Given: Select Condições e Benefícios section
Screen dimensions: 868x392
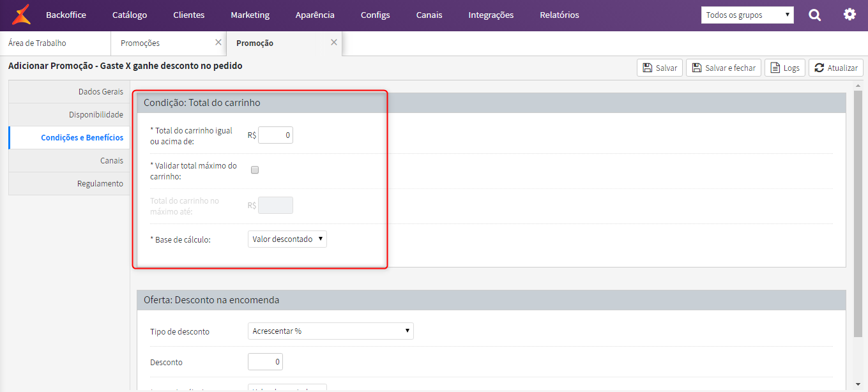Looking at the screenshot, I should pyautogui.click(x=69, y=137).
